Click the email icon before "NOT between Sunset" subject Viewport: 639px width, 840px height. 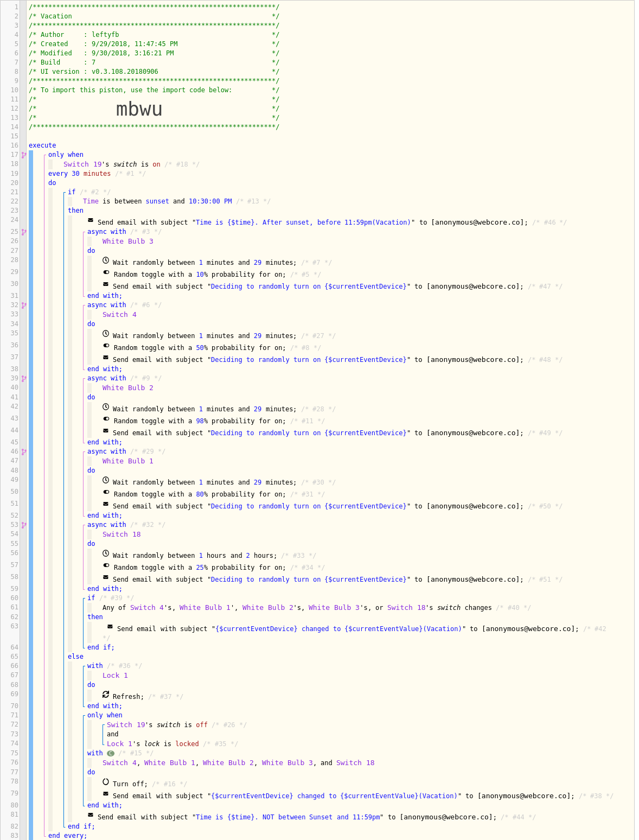(x=91, y=816)
